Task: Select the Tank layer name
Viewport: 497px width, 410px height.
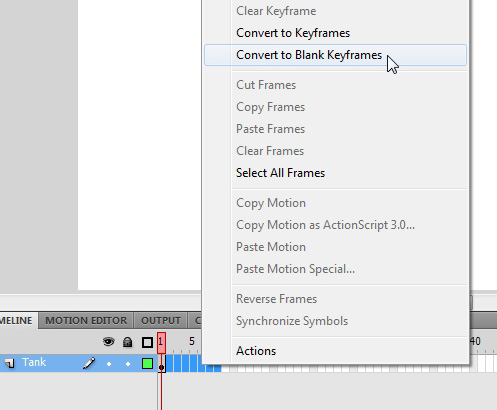Action: [34, 362]
